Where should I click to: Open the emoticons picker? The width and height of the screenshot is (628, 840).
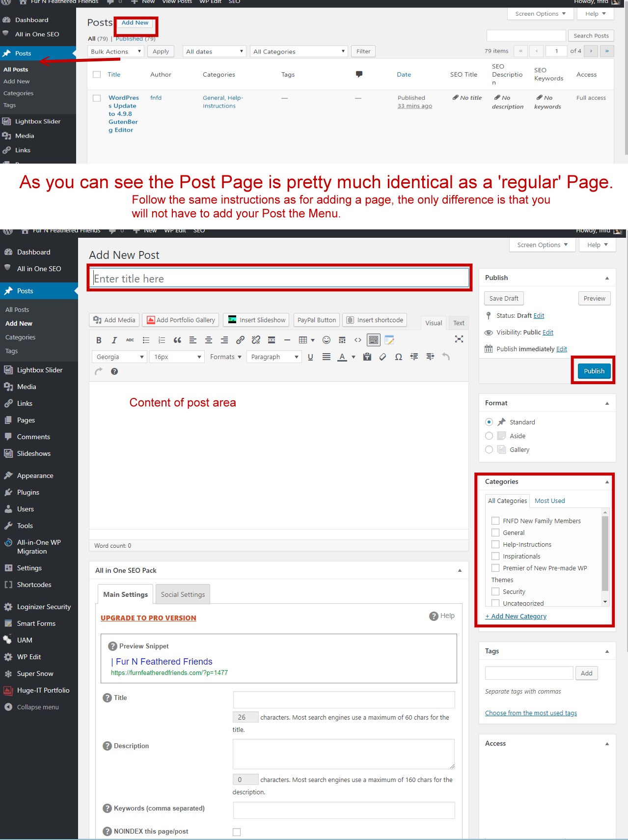tap(327, 340)
